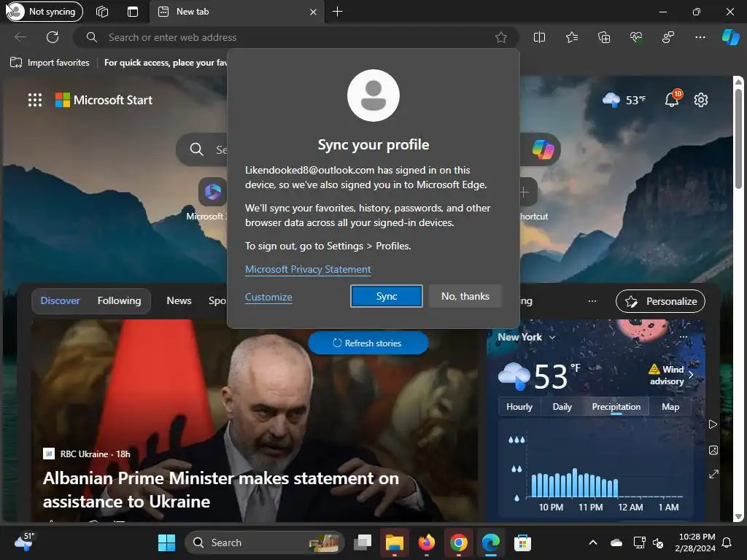Focus the Search or enter web address bar

pyautogui.click(x=295, y=37)
